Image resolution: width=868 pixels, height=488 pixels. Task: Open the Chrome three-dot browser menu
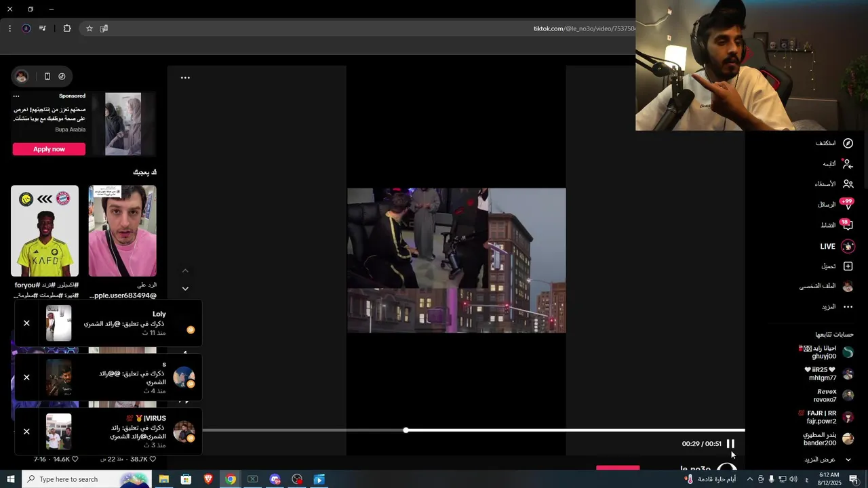pos(9,28)
